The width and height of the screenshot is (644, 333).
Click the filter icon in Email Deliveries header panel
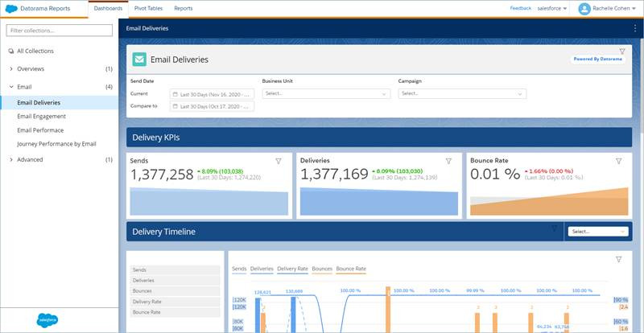(x=622, y=51)
